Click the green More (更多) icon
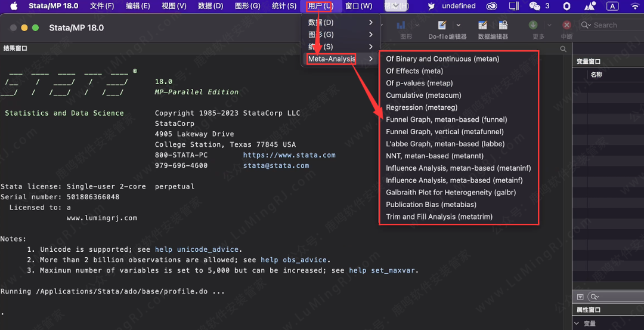The image size is (644, 330). point(533,26)
